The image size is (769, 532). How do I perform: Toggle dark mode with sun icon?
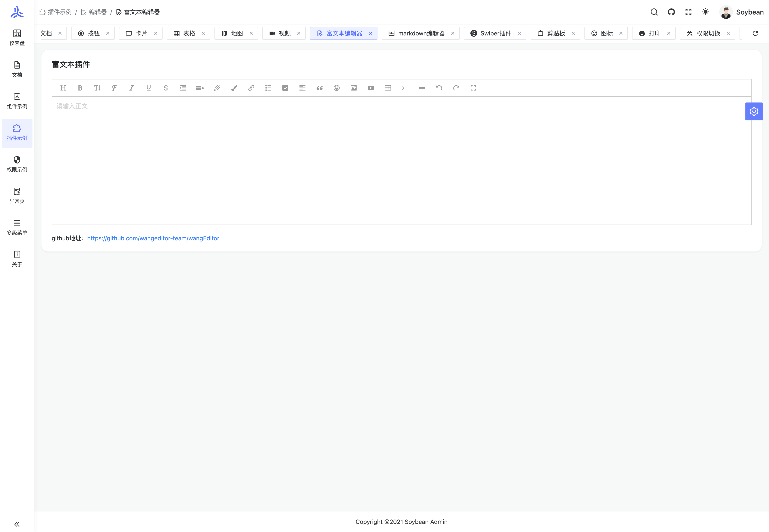705,12
